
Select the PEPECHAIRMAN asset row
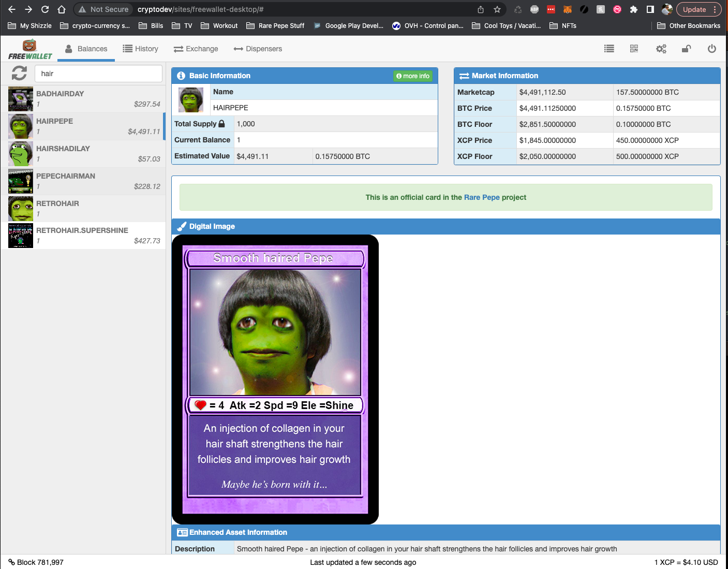point(83,181)
